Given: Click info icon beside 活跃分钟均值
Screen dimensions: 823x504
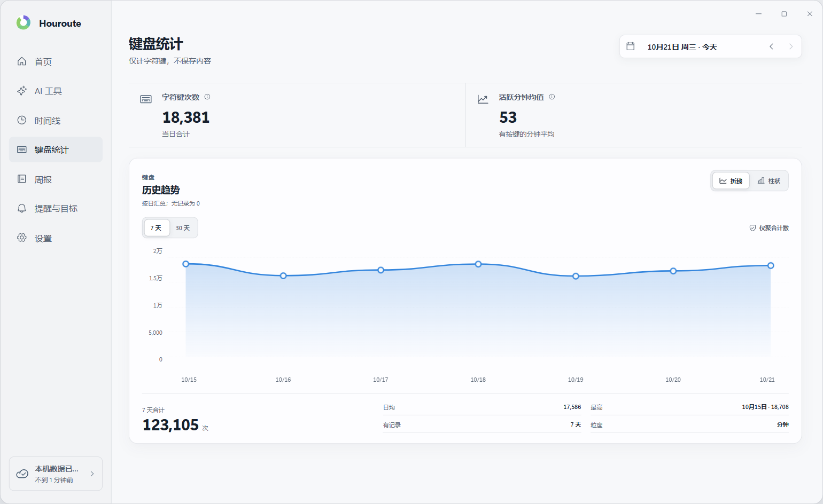Looking at the screenshot, I should (x=552, y=97).
